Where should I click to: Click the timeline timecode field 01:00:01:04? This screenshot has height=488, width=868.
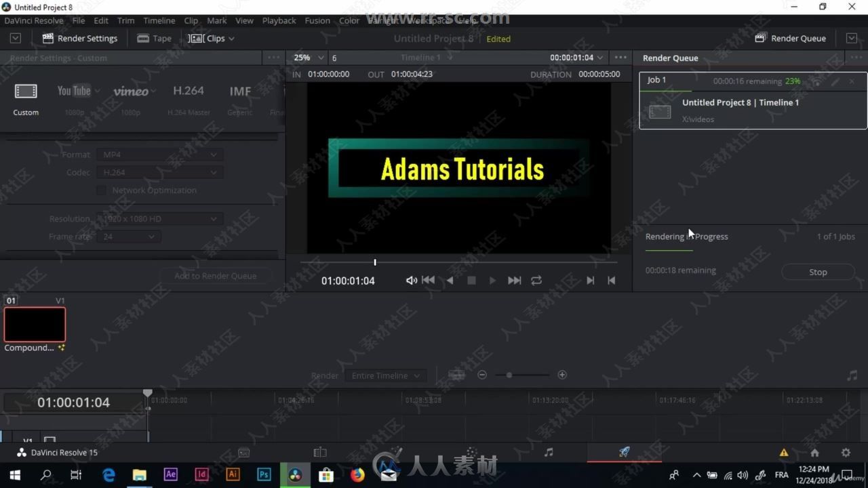[73, 403]
